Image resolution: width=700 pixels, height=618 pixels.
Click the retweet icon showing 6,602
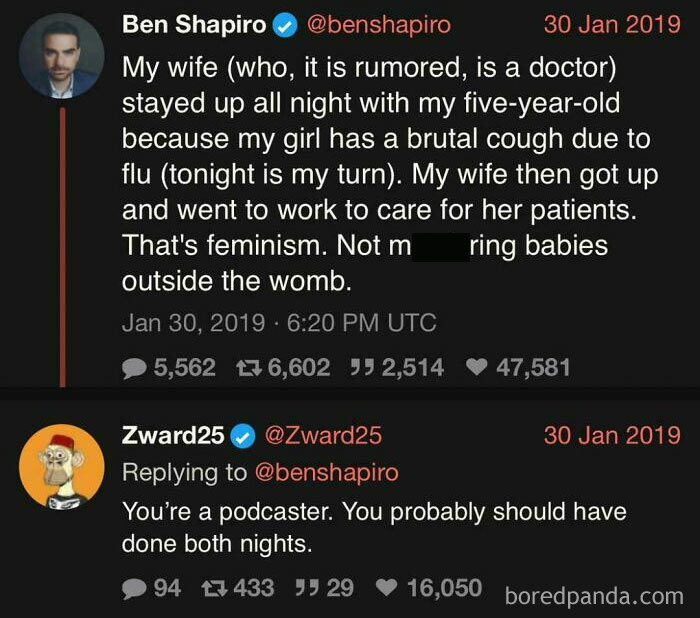248,367
